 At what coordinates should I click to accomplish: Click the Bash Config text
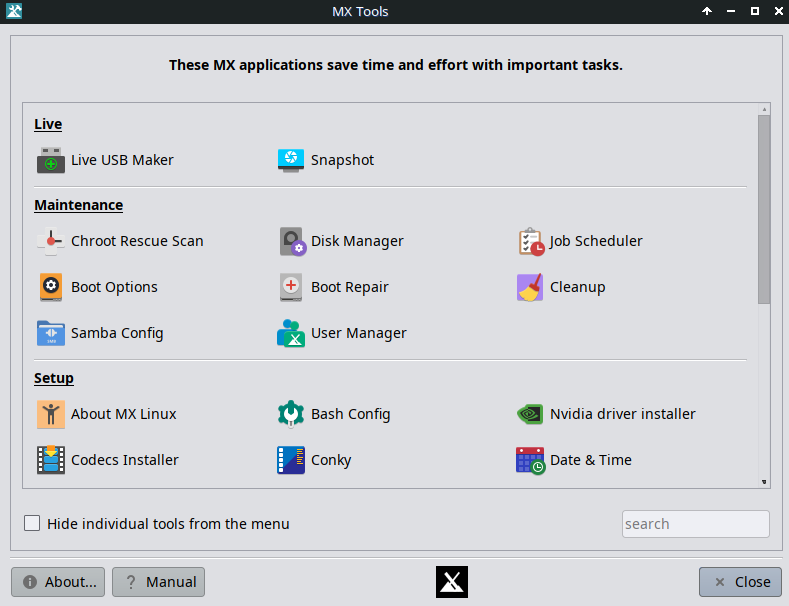351,414
